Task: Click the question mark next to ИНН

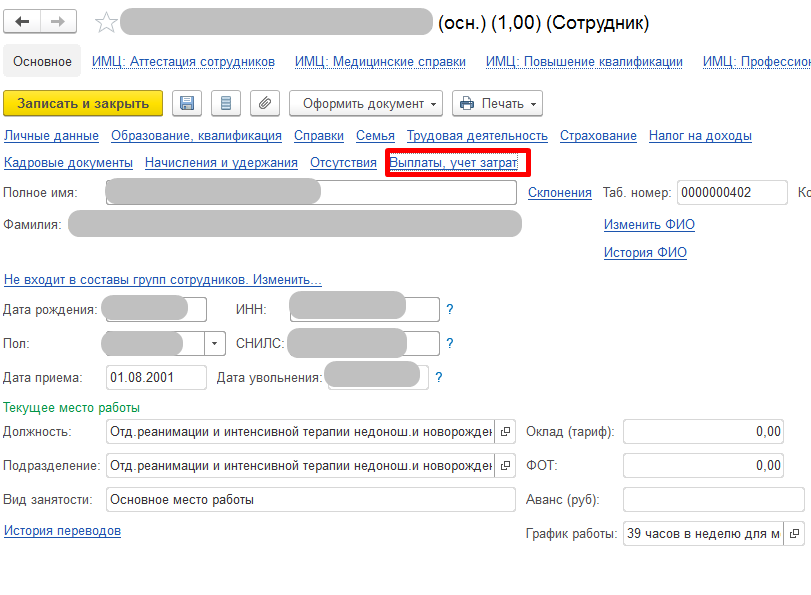Action: click(x=450, y=310)
